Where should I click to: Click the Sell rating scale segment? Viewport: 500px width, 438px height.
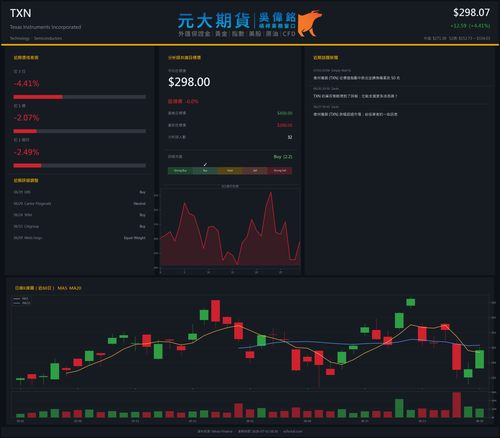tap(255, 171)
